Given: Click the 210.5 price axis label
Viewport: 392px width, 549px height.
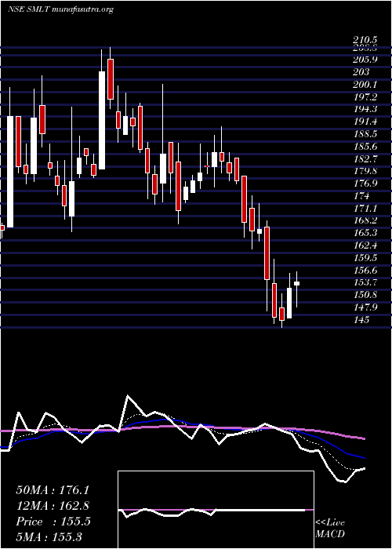Looking at the screenshot, I should (x=365, y=42).
